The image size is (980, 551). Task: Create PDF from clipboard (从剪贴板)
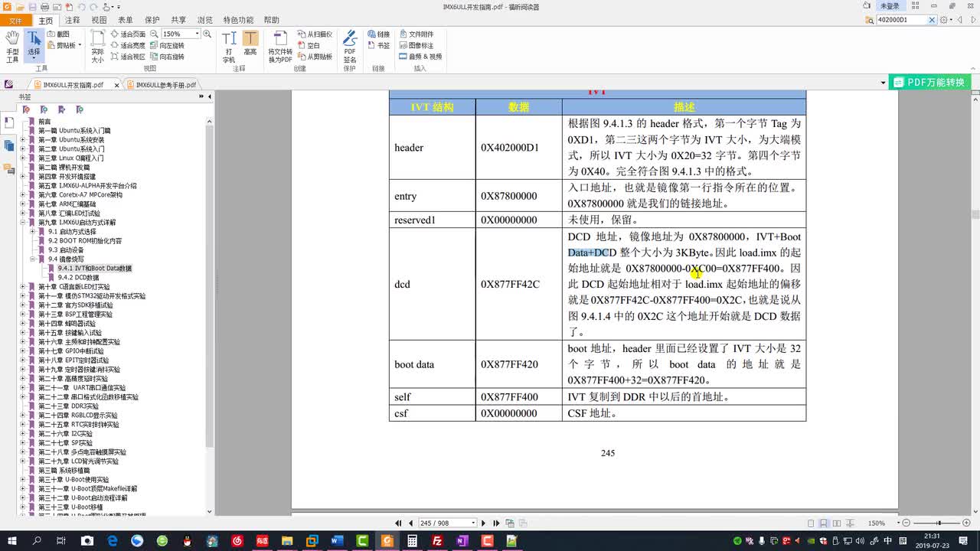(x=315, y=57)
